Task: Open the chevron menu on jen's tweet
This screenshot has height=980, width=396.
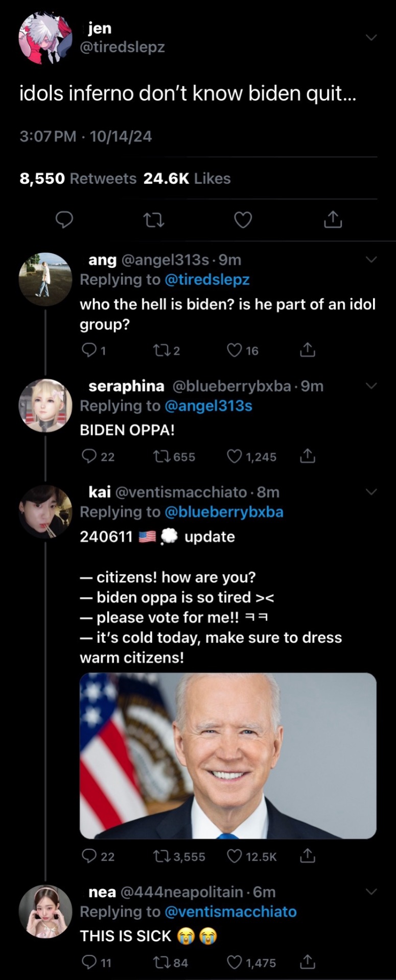Action: [371, 37]
